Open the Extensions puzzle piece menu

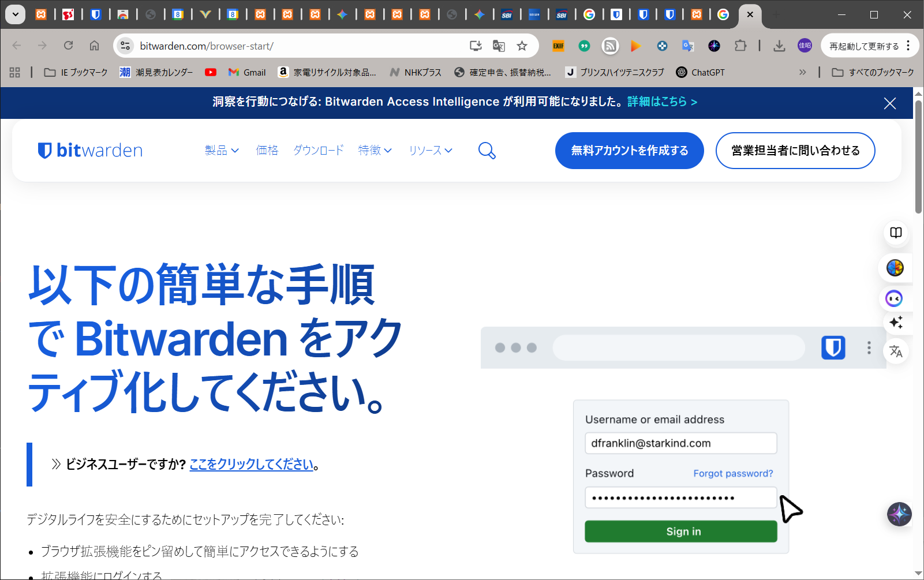[740, 46]
